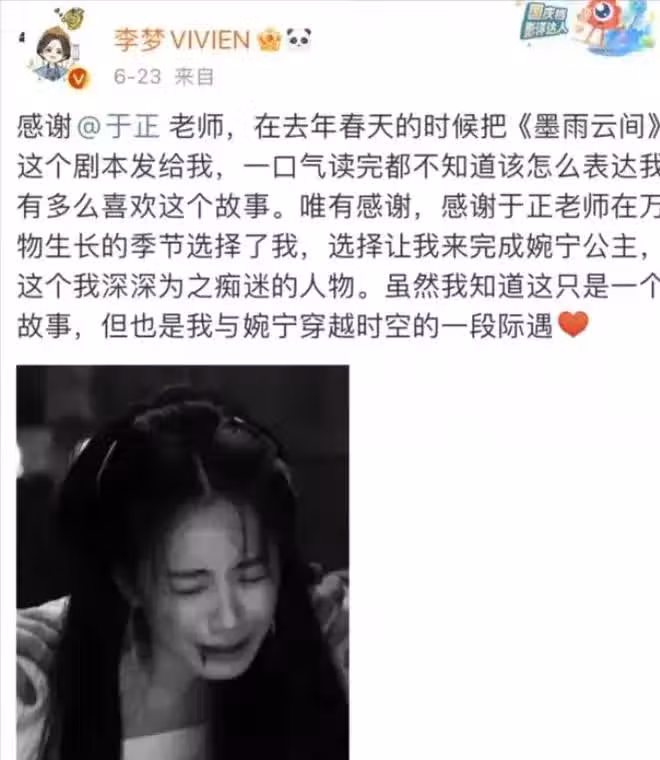Tap the 6-23 post date
Image resolution: width=660 pixels, height=760 pixels.
point(137,77)
